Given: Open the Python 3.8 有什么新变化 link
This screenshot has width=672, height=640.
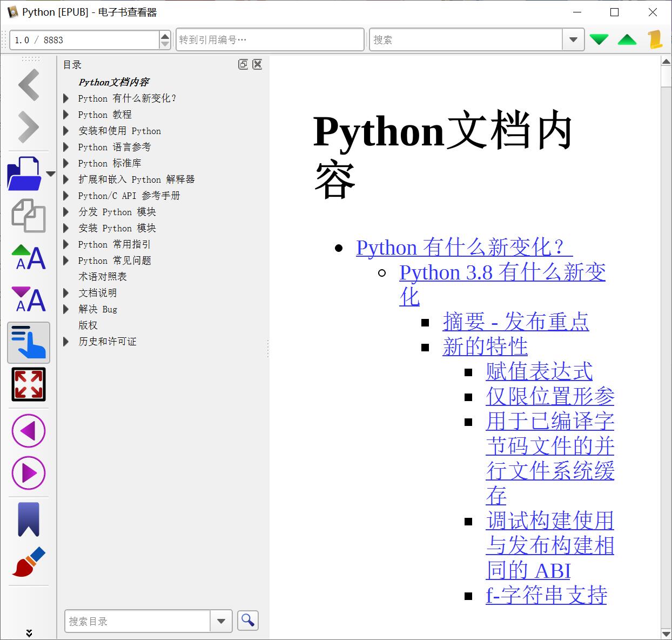Looking at the screenshot, I should (502, 272).
